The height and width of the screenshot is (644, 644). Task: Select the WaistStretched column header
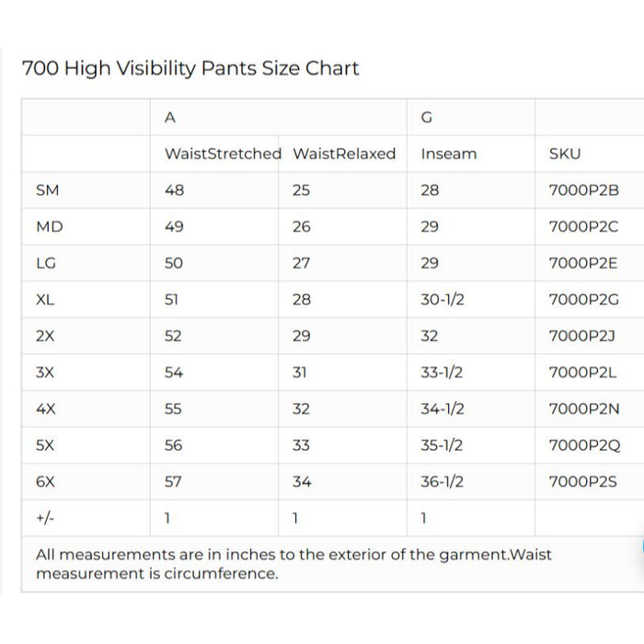point(223,154)
